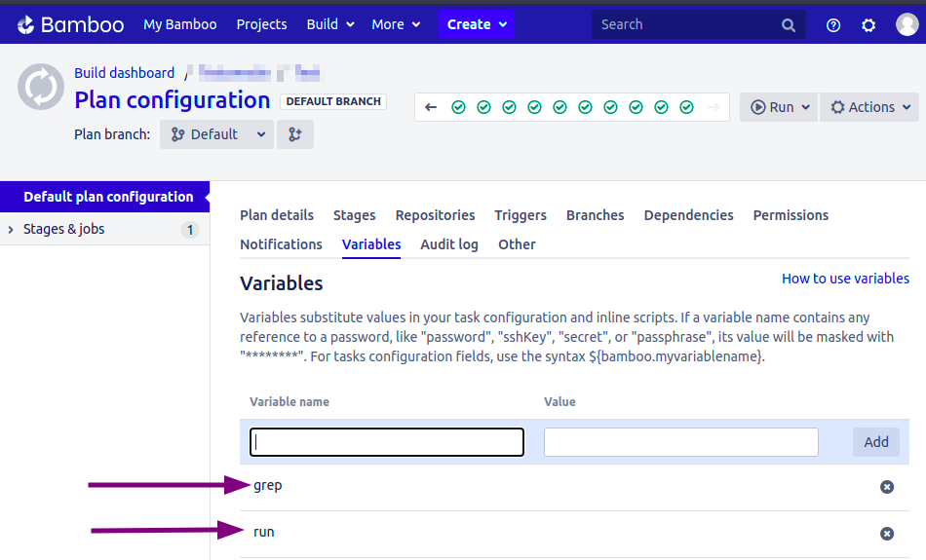Open the first successful build status icon

(x=458, y=107)
